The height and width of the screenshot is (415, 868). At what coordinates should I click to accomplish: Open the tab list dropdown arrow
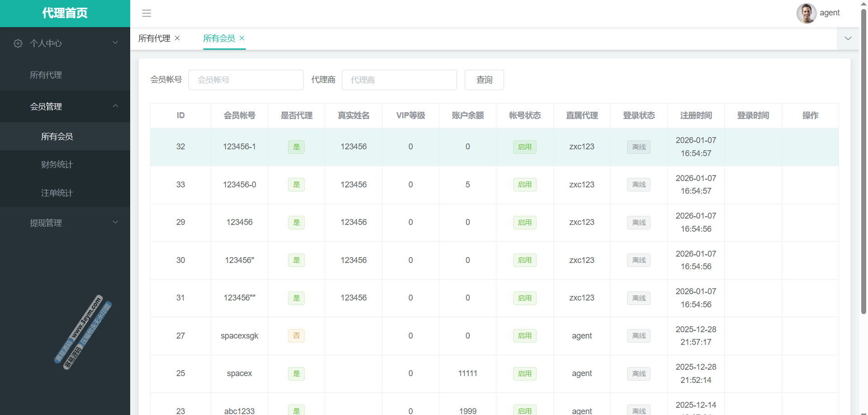848,38
